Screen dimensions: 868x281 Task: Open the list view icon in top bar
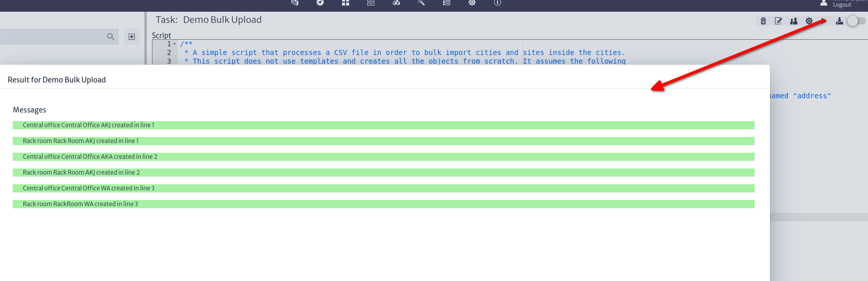pos(447,3)
